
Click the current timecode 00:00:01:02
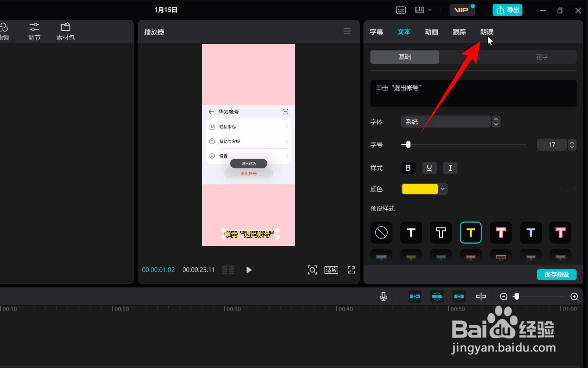[158, 270]
